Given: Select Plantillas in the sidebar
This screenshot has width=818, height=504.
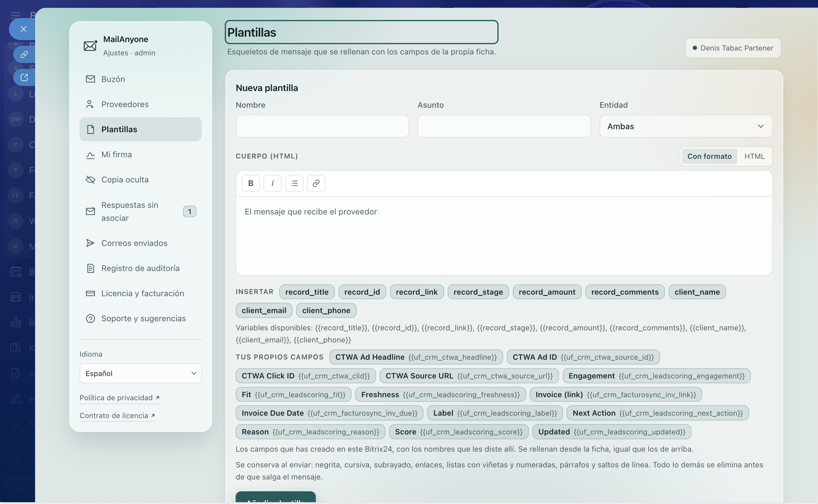Looking at the screenshot, I should 140,129.
